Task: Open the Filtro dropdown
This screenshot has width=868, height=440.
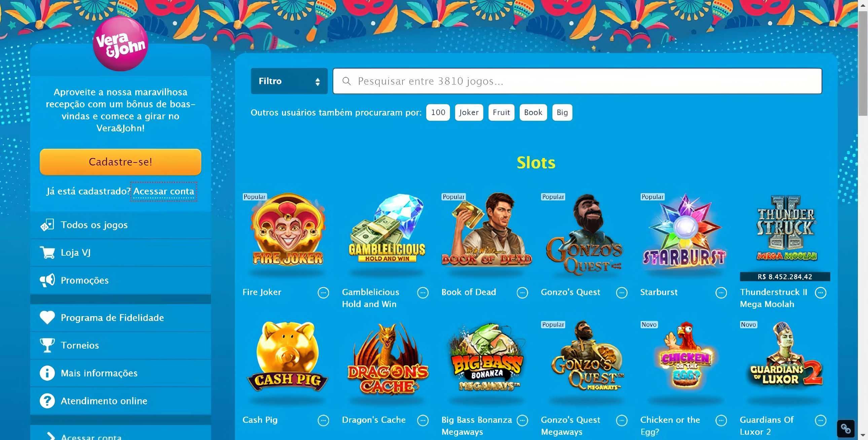Action: (289, 81)
